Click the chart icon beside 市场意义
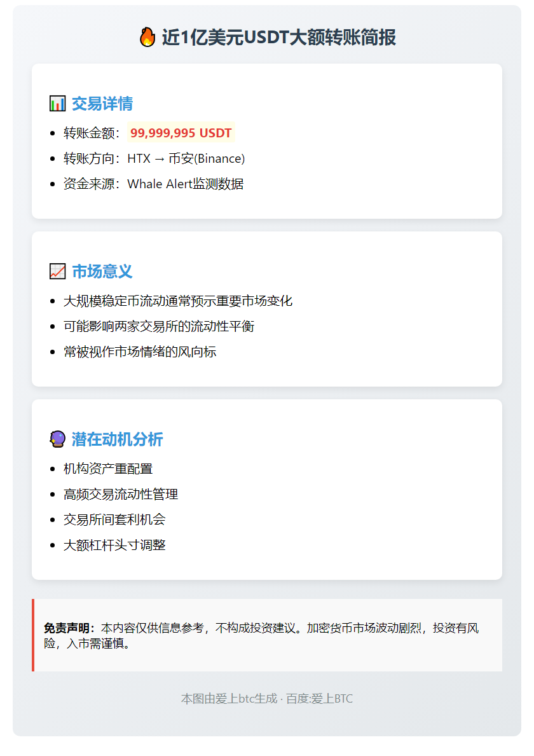The height and width of the screenshot is (756, 534). 58,271
